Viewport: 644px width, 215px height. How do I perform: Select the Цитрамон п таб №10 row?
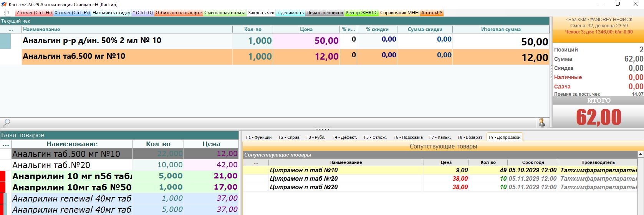point(440,170)
